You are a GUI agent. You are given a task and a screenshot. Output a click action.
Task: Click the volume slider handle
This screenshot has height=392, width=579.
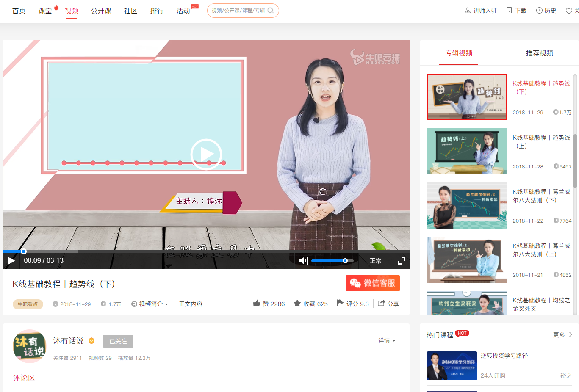(x=345, y=261)
